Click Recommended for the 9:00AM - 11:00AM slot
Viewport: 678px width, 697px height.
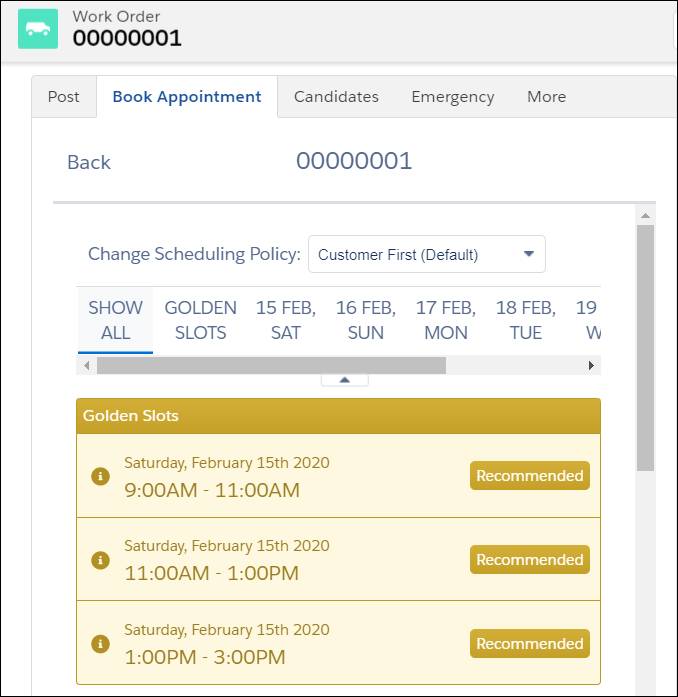[530, 476]
